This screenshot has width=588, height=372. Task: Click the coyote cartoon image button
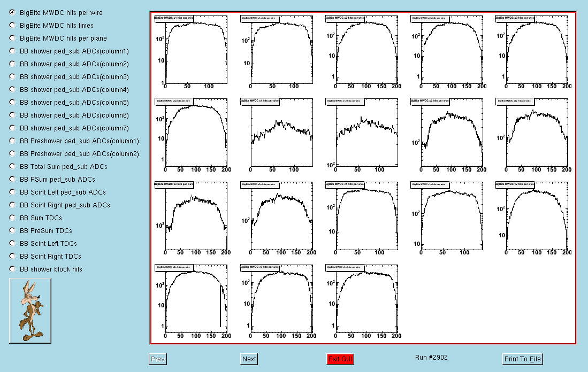[30, 311]
